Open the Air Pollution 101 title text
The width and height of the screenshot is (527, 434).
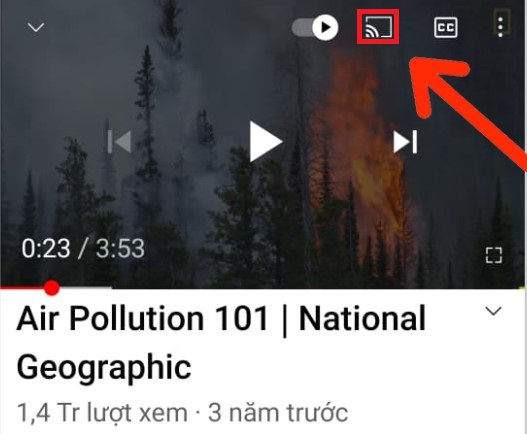(x=221, y=343)
